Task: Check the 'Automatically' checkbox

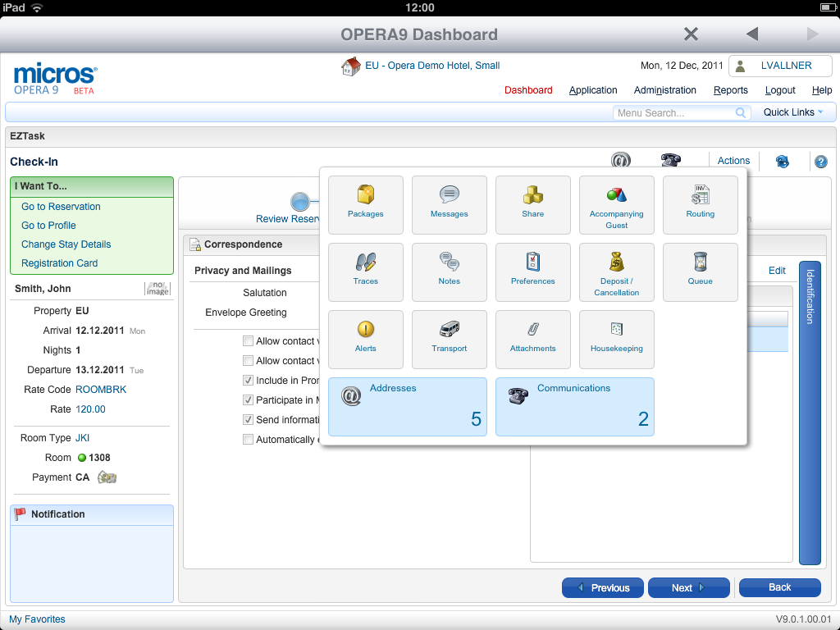Action: point(248,440)
